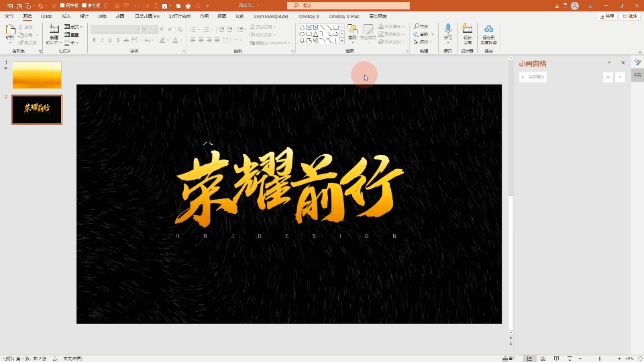Open the slide Layout dropdown
Image resolution: width=644 pixels, height=362 pixels.
coord(74,27)
